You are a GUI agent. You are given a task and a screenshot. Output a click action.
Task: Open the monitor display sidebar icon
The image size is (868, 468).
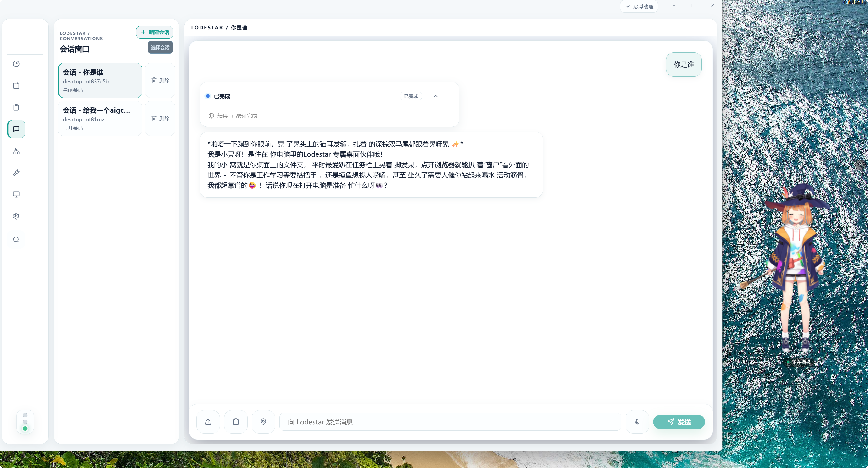[16, 194]
